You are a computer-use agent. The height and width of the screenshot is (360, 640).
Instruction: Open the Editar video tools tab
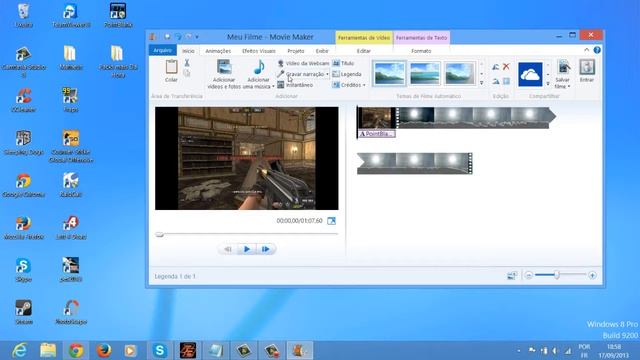point(364,51)
